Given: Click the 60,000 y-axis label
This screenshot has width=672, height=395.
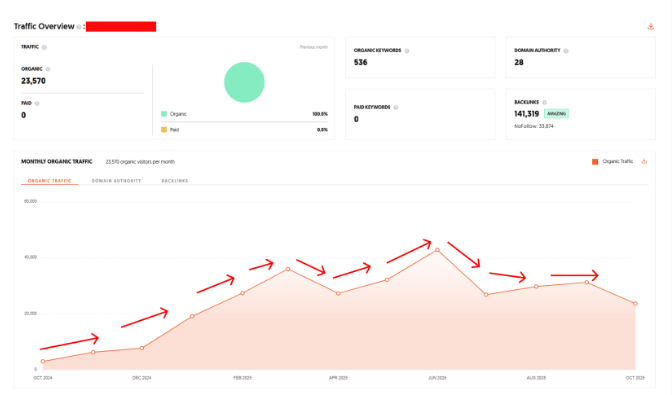Looking at the screenshot, I should [30, 201].
